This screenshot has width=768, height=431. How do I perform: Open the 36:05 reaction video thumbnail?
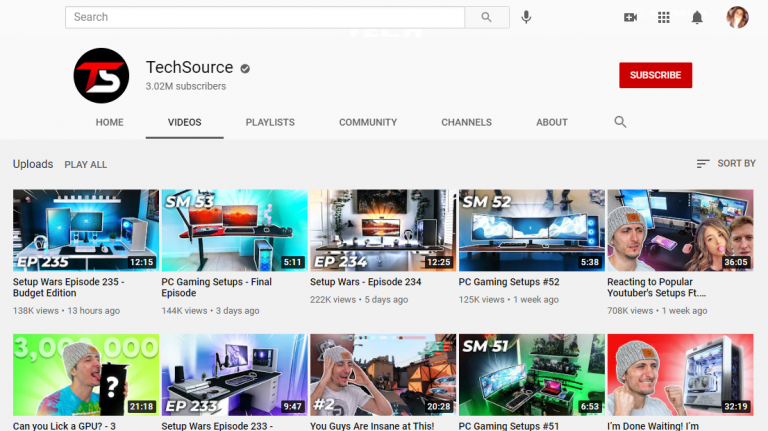pyautogui.click(x=680, y=230)
